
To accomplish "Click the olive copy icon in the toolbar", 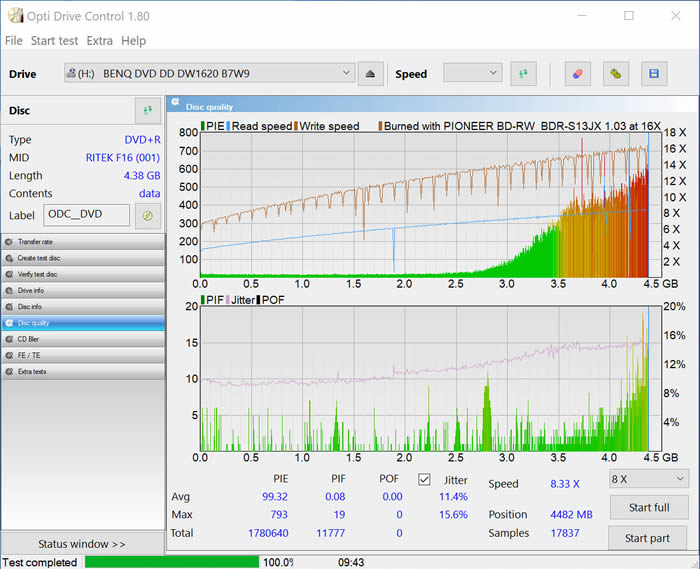I will click(x=616, y=73).
